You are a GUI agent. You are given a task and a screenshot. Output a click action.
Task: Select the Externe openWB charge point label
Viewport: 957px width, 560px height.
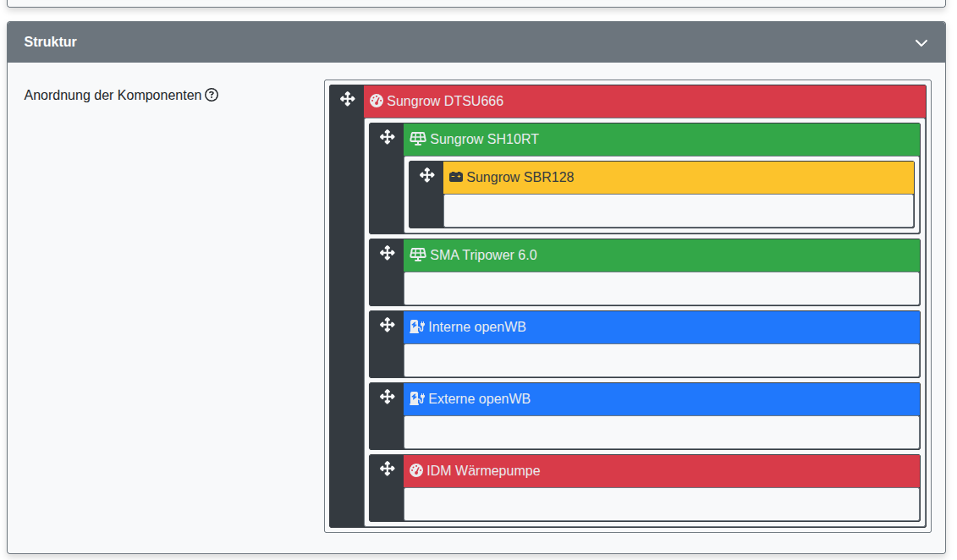click(480, 399)
